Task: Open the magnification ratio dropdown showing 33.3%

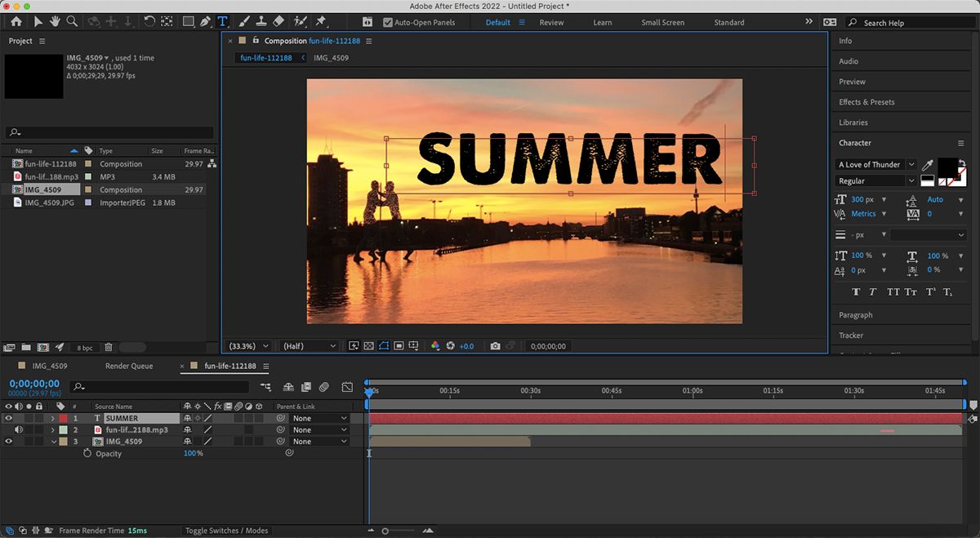Action: 247,345
